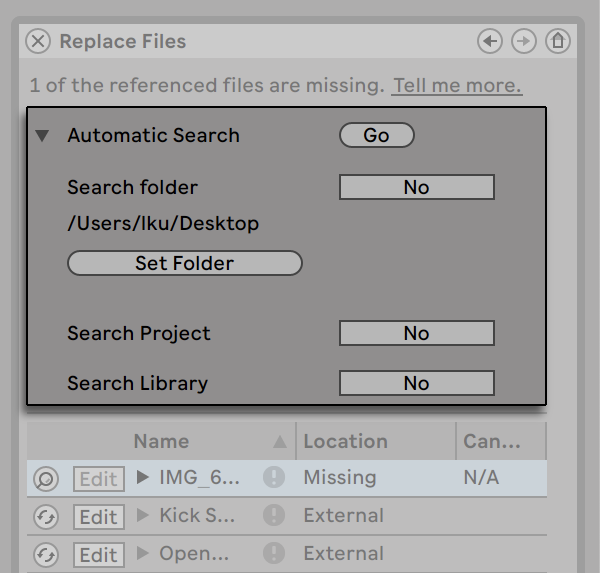Click the warning icon on Kick S row
600x573 pixels.
pos(274,516)
